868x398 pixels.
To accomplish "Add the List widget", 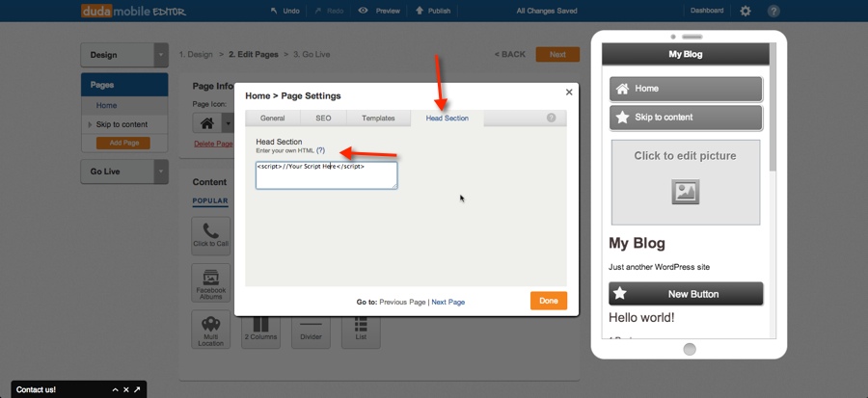I will click(361, 330).
